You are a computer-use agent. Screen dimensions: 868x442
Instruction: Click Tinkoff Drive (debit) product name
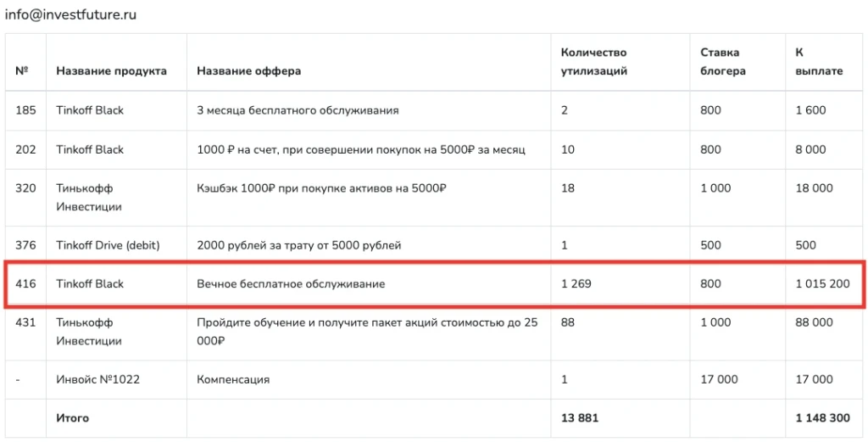(x=108, y=245)
